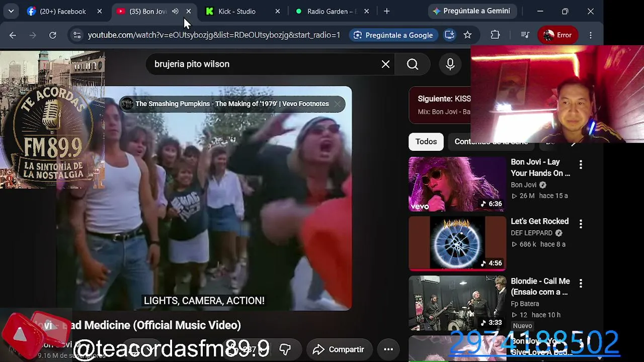The image size is (644, 362).
Task: Open options menu for Lay Your Hands On
Action: click(581, 164)
